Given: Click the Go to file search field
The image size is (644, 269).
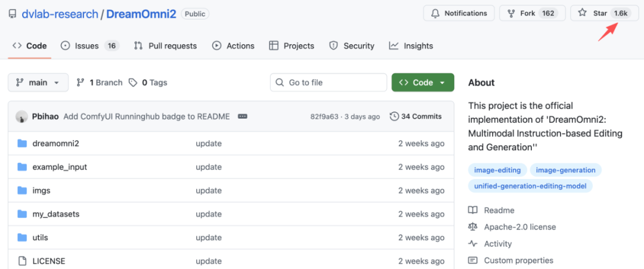Looking at the screenshot, I should [x=329, y=83].
